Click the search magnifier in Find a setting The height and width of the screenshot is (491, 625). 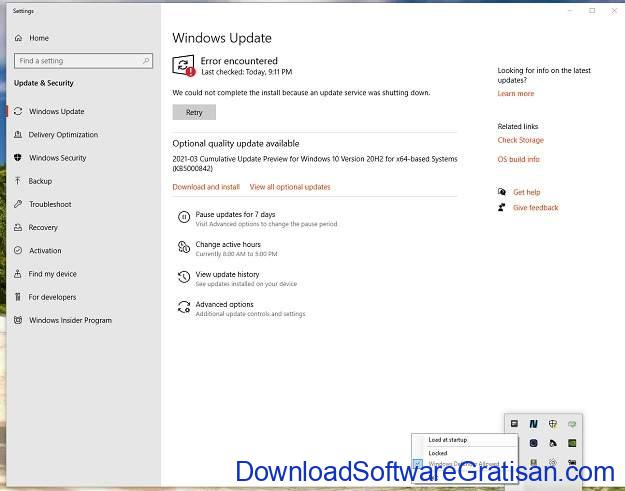146,61
